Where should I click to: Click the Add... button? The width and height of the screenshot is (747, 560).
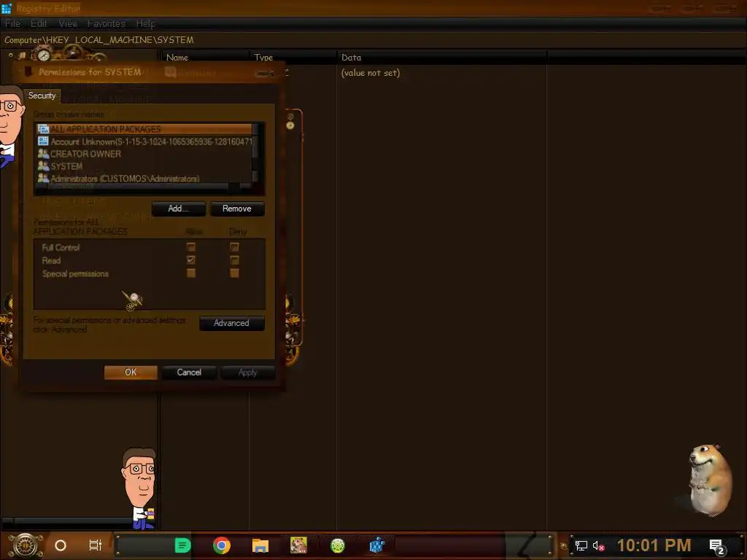click(x=179, y=209)
